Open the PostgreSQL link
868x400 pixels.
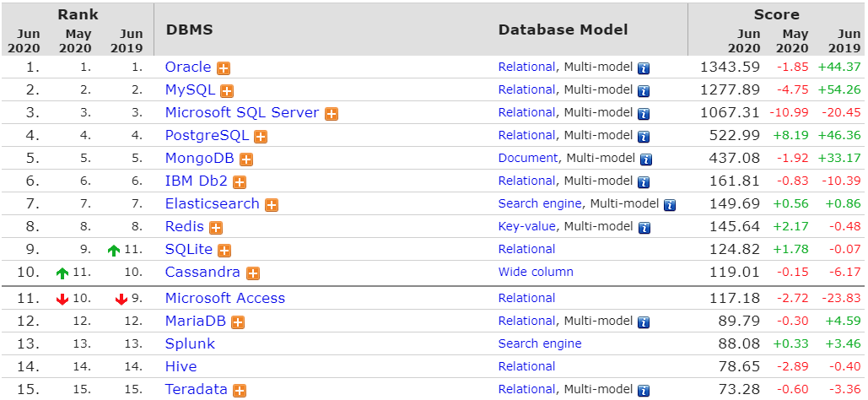coord(207,135)
